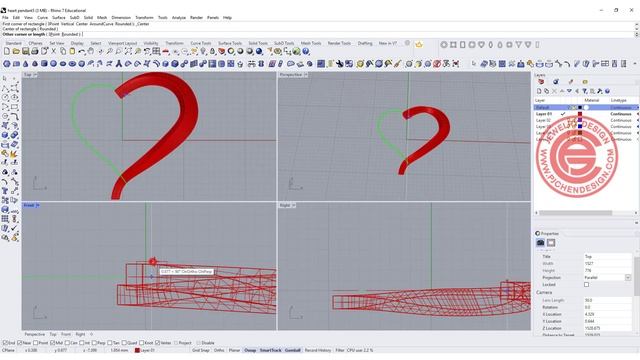Image resolution: width=640 pixels, height=360 pixels.
Task: Enable the Int osnap checkbox
Action: tap(82, 343)
